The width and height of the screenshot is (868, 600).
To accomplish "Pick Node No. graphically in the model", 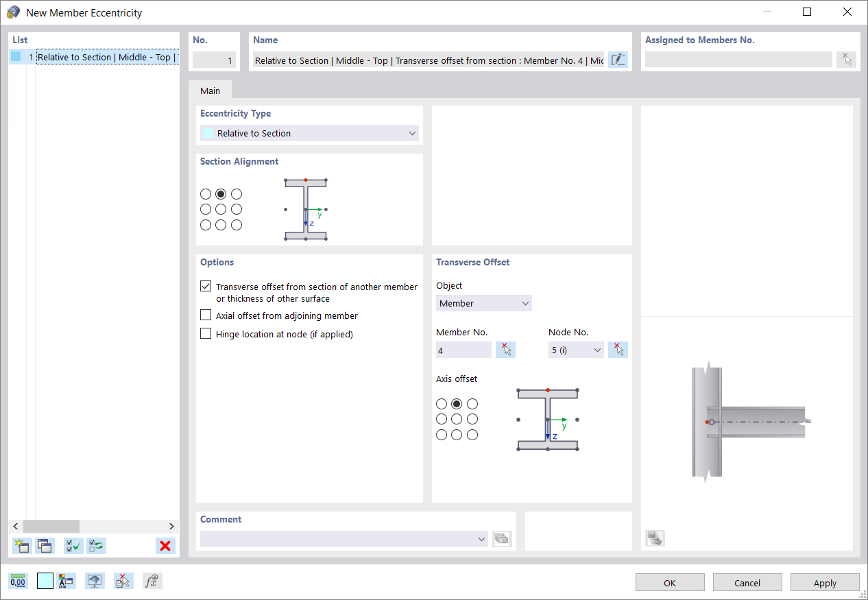I will 618,350.
